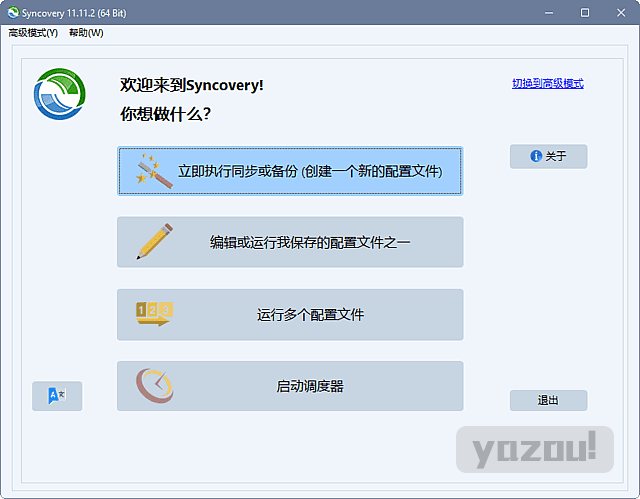This screenshot has width=640, height=499.
Task: Click the magic wand icon for new sync
Action: tap(154, 171)
